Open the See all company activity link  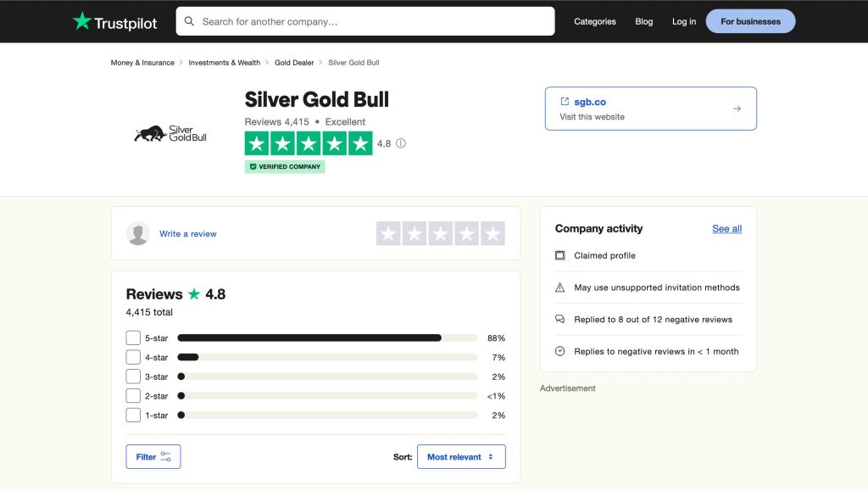pos(726,229)
